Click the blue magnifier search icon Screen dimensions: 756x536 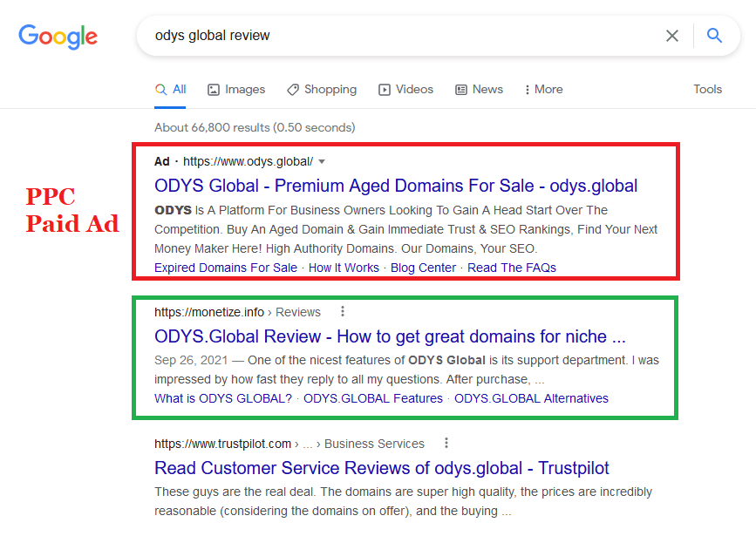[714, 35]
